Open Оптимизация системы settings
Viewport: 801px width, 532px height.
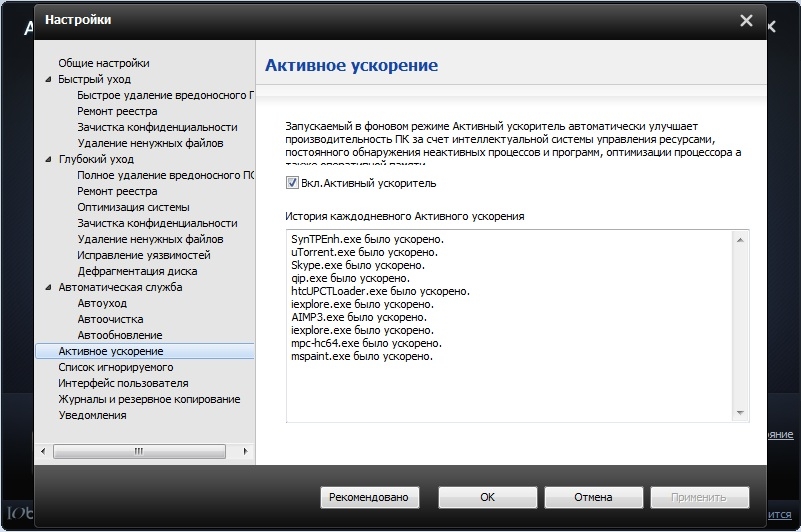pos(132,207)
